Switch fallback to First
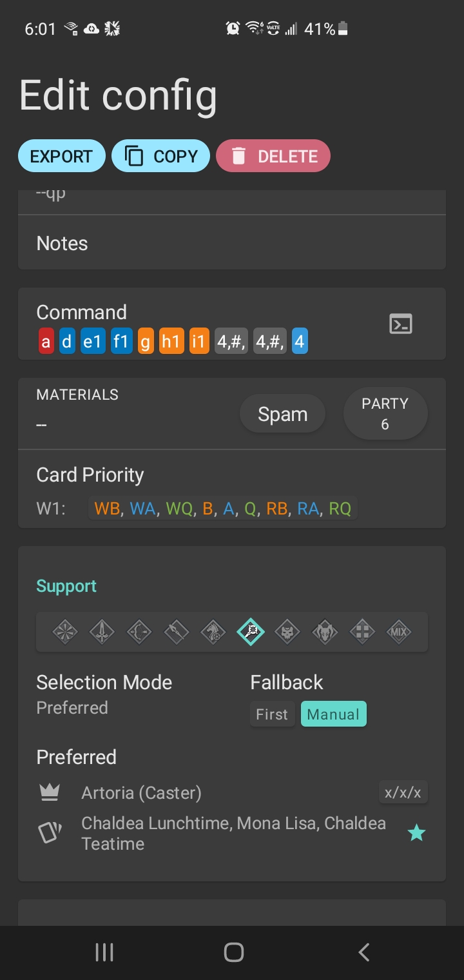The height and width of the screenshot is (980, 464). [272, 714]
